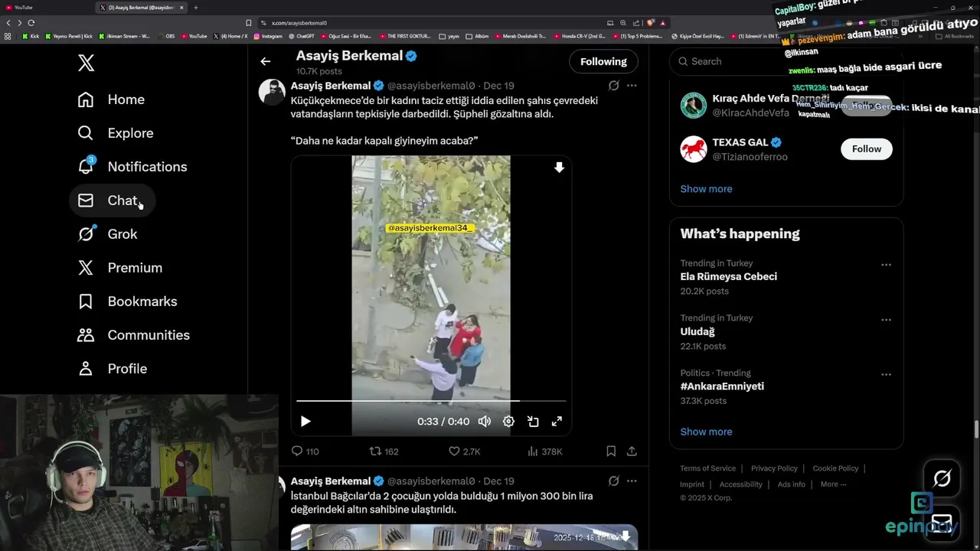Open Ads info footer link

[791, 484]
